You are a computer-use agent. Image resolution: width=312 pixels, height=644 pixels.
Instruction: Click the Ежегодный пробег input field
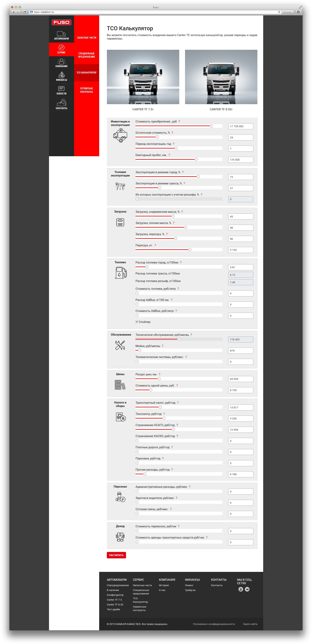point(240,160)
